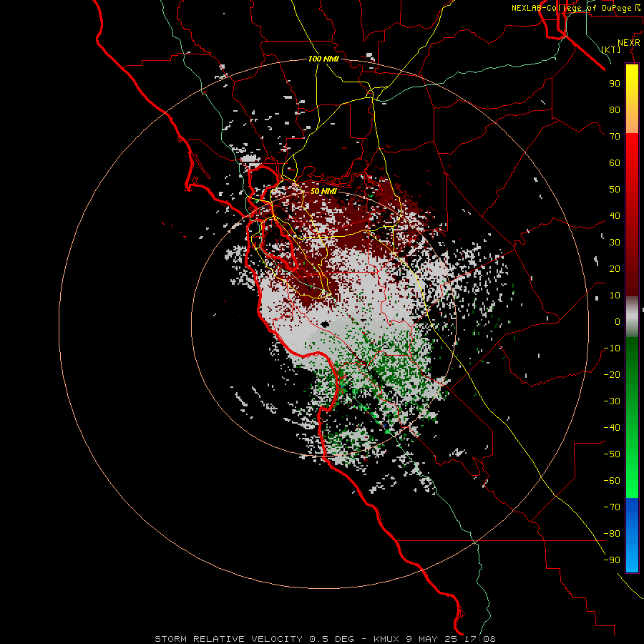Select the "-30" velocity scale label
This screenshot has width=644, height=644.
[612, 401]
